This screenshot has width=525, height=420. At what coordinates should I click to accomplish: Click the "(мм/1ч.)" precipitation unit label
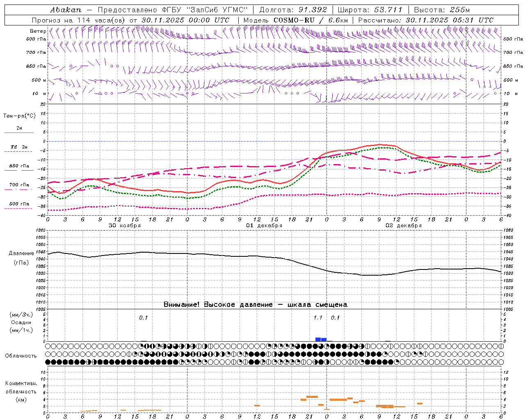click(x=21, y=330)
